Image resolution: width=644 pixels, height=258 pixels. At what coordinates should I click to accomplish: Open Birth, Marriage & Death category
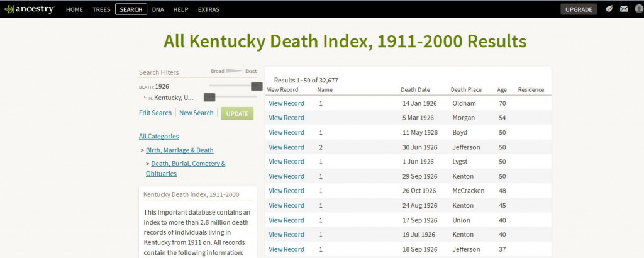point(179,150)
